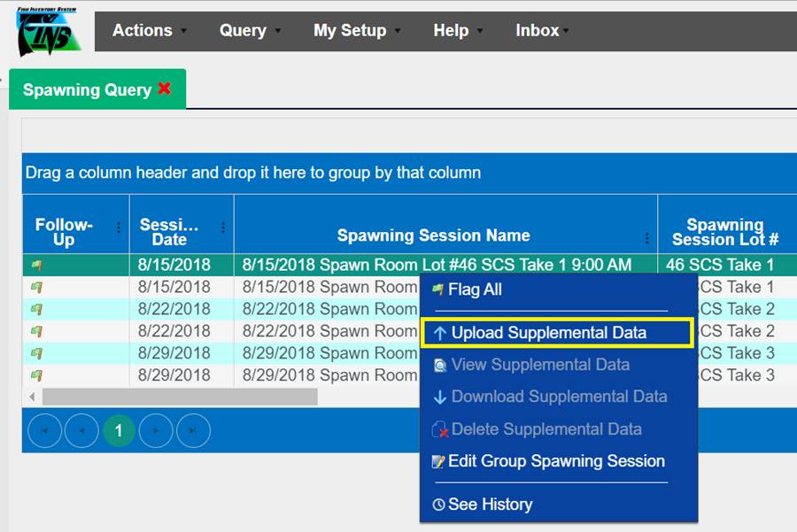Open the My Setup dropdown
The image size is (797, 532).
click(x=356, y=30)
